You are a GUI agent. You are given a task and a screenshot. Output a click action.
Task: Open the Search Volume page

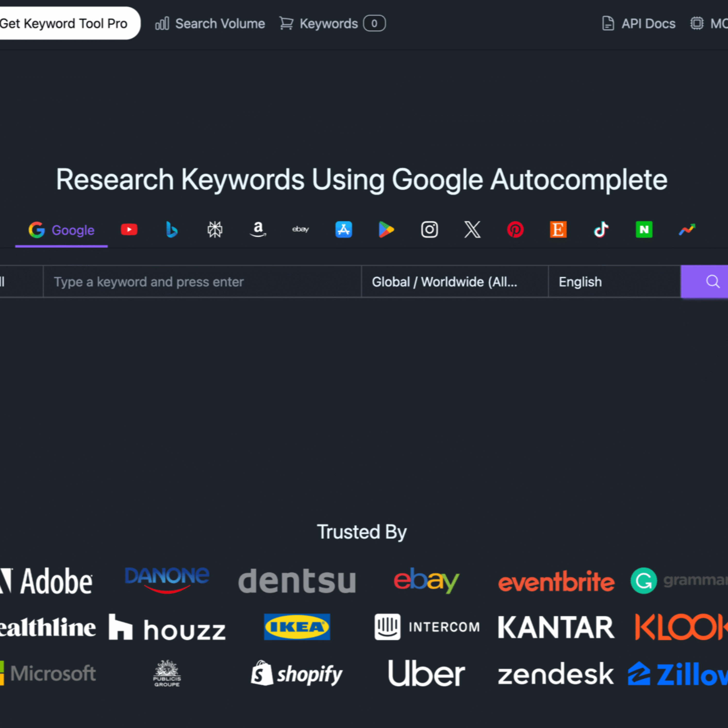(x=210, y=24)
